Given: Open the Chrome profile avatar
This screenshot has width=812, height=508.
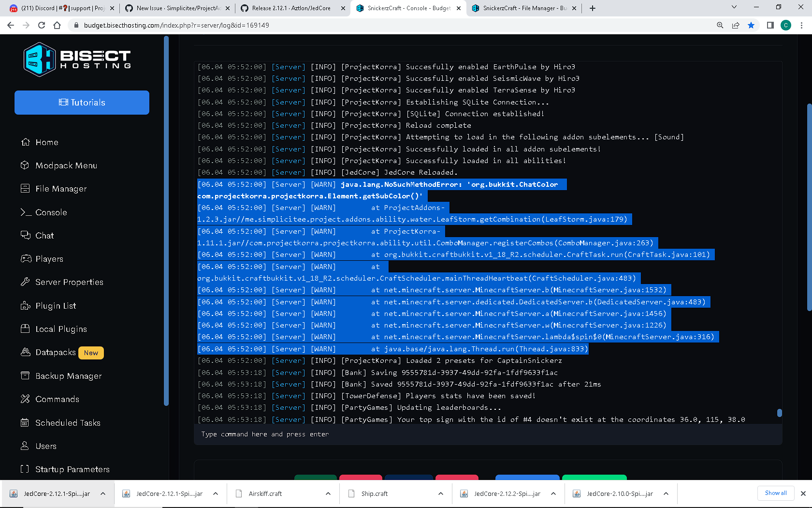Looking at the screenshot, I should point(786,25).
